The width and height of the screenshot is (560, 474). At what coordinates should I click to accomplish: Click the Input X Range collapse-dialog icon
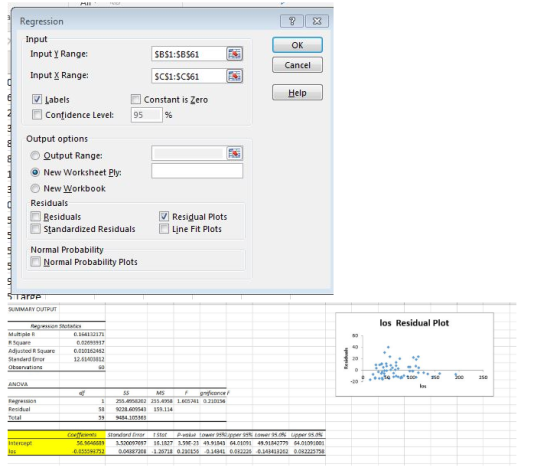[x=234, y=76]
